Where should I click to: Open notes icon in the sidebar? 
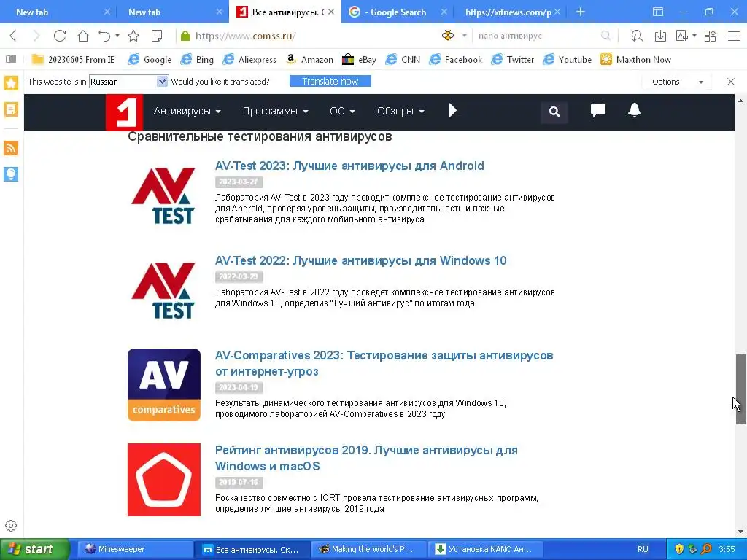tap(11, 109)
